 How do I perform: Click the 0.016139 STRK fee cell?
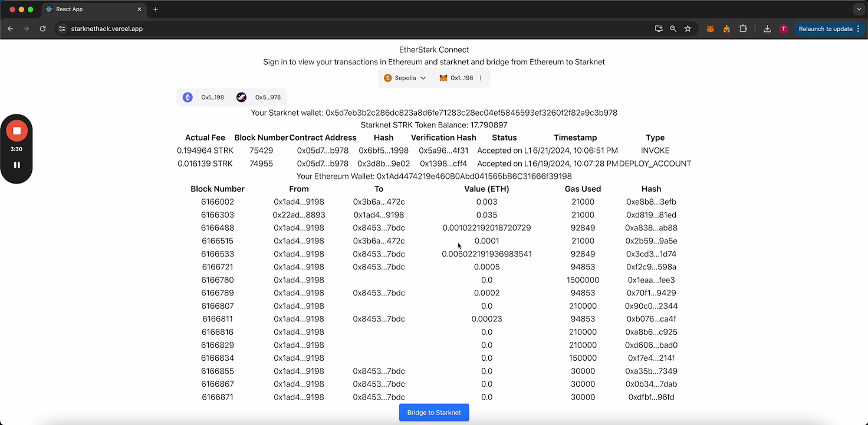tap(205, 164)
